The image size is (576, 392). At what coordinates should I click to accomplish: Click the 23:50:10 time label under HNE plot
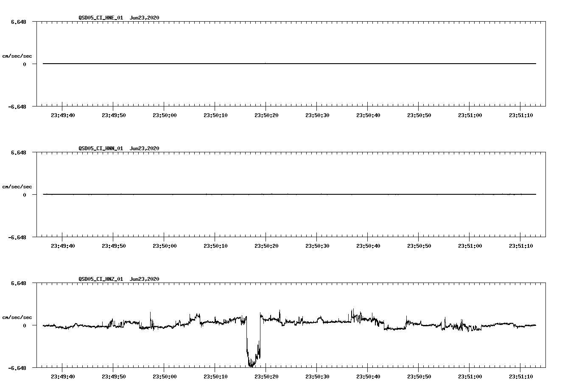[x=215, y=115]
